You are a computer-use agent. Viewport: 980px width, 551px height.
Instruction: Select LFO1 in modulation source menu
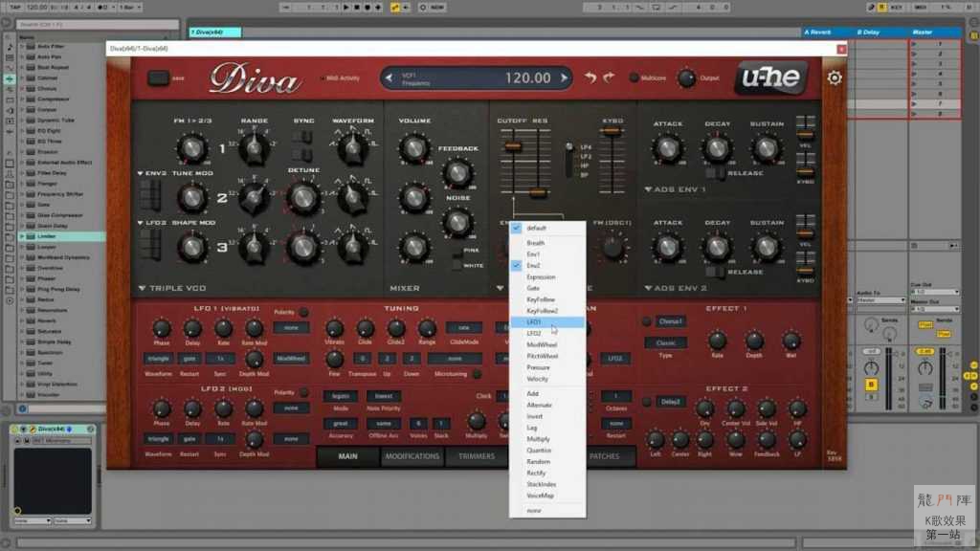click(x=547, y=322)
